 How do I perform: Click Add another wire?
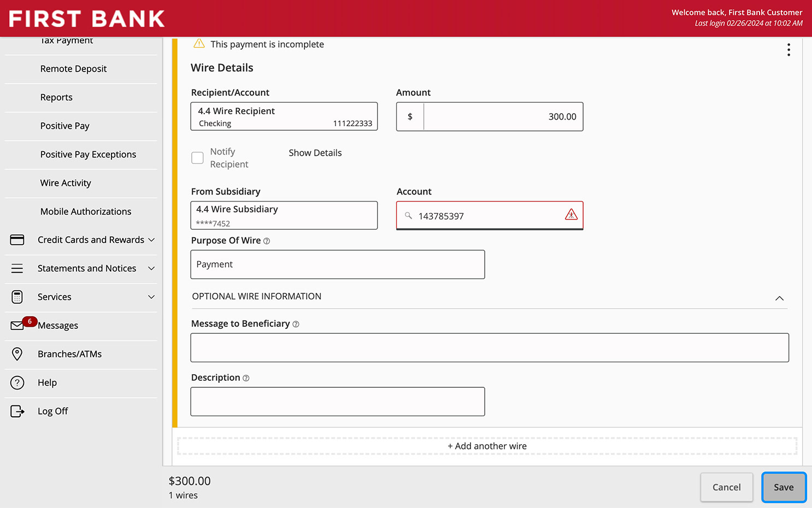tap(487, 446)
